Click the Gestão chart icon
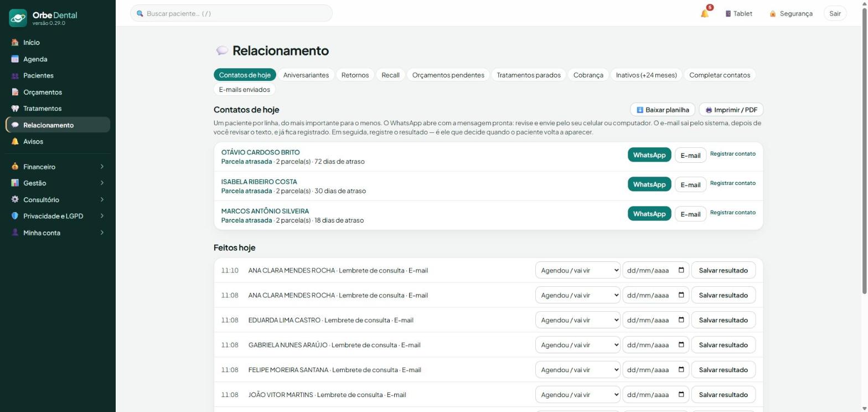This screenshot has width=868, height=412. pyautogui.click(x=15, y=183)
